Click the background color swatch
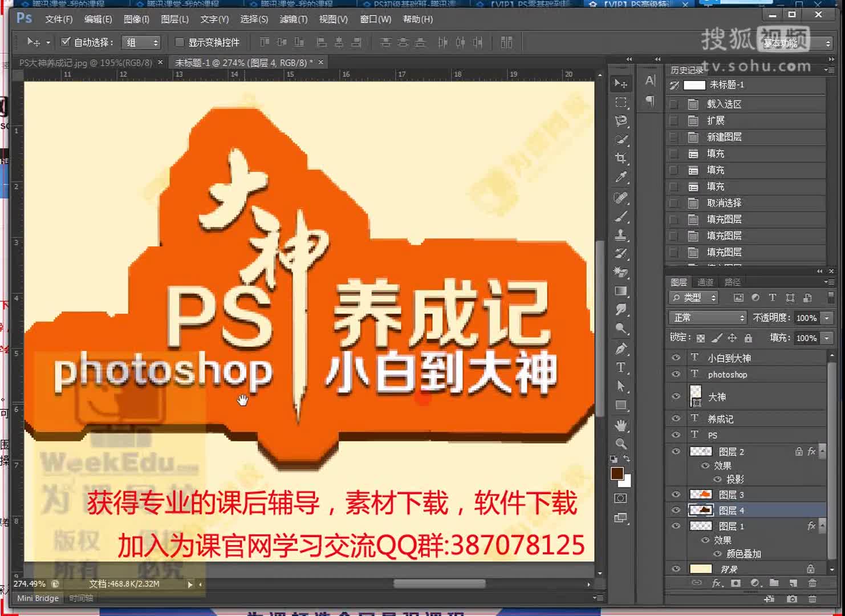The image size is (845, 616). click(627, 482)
